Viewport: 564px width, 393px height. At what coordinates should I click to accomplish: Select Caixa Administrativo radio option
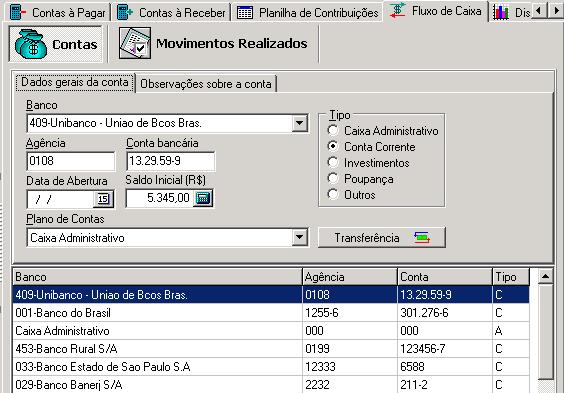(x=383, y=131)
